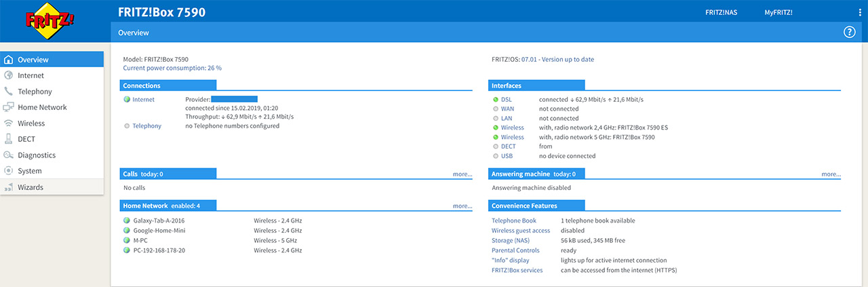This screenshot has height=287, width=868.
Task: Open Wireless link for 2,4 GHz network
Action: [513, 128]
